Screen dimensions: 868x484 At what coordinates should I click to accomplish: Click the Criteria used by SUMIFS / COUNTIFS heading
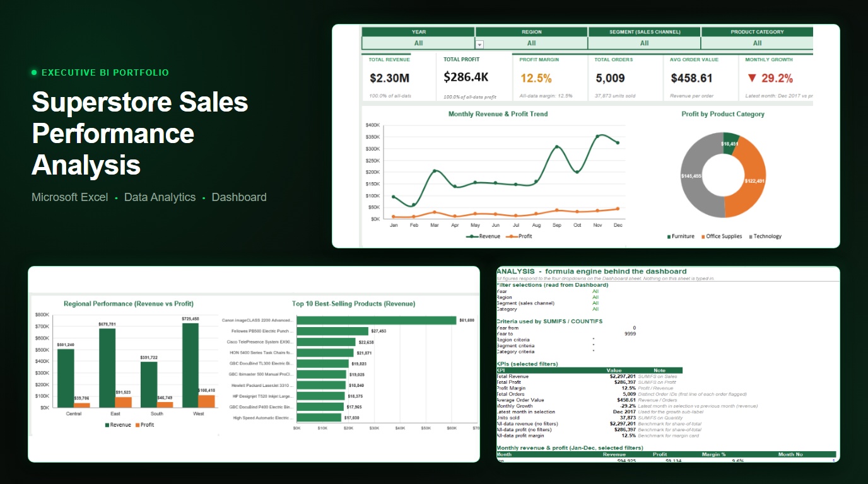pyautogui.click(x=549, y=321)
